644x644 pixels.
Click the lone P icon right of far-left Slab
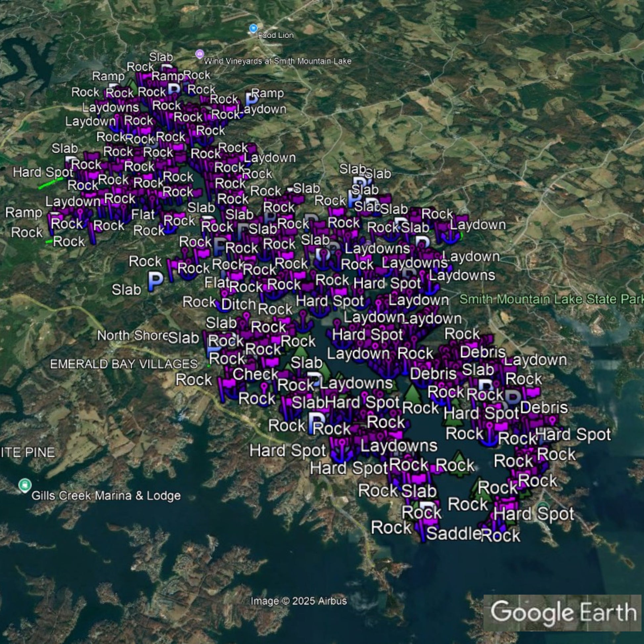155,281
